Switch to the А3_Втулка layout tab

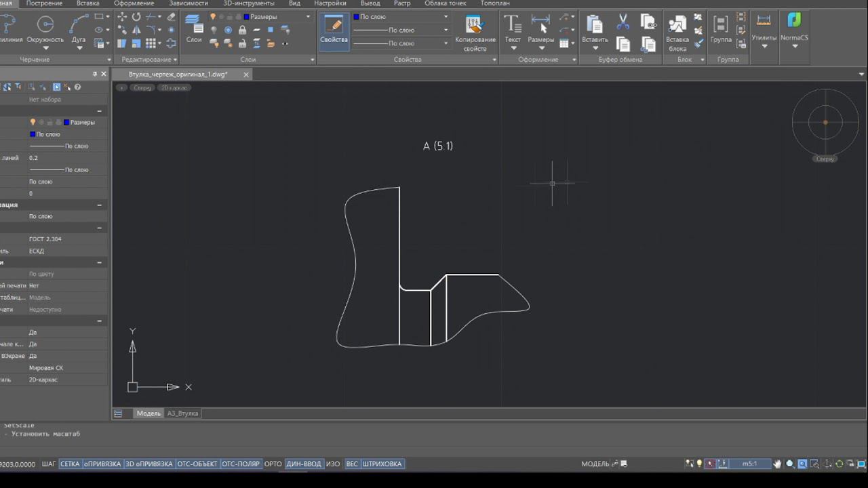click(183, 413)
